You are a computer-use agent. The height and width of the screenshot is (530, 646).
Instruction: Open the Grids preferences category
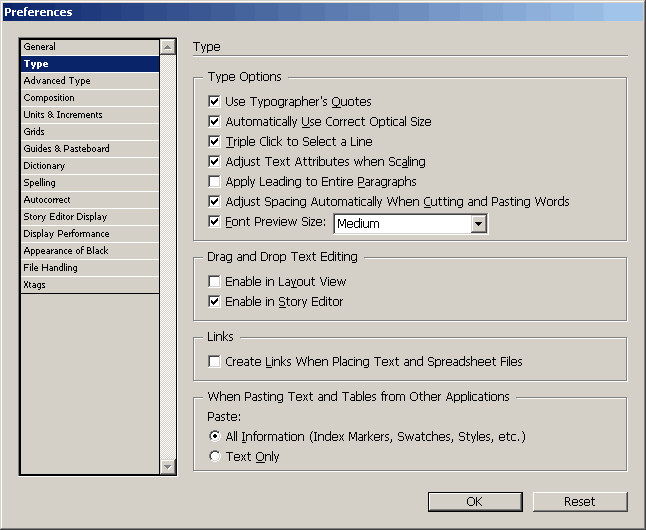pyautogui.click(x=90, y=131)
